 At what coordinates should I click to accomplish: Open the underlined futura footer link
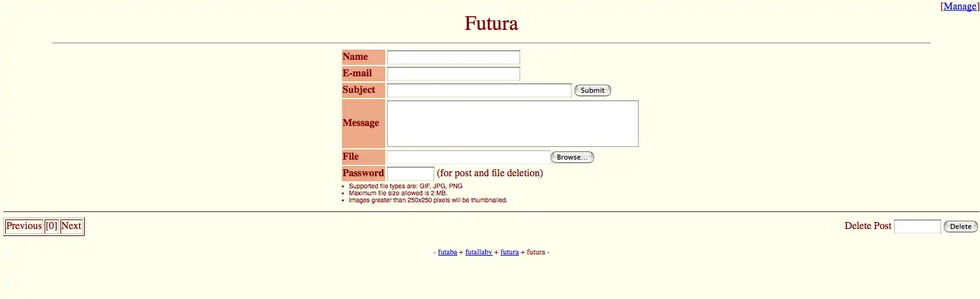pyautogui.click(x=509, y=253)
